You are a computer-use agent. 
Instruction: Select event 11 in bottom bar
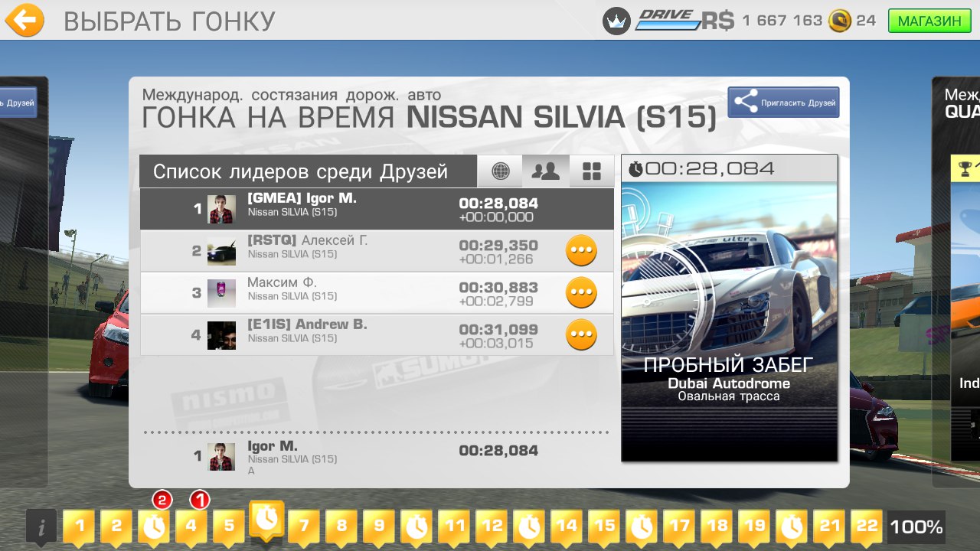(x=454, y=527)
